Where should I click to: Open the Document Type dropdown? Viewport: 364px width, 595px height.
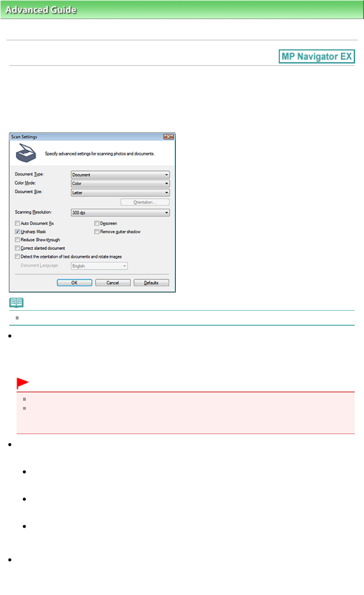[120, 175]
